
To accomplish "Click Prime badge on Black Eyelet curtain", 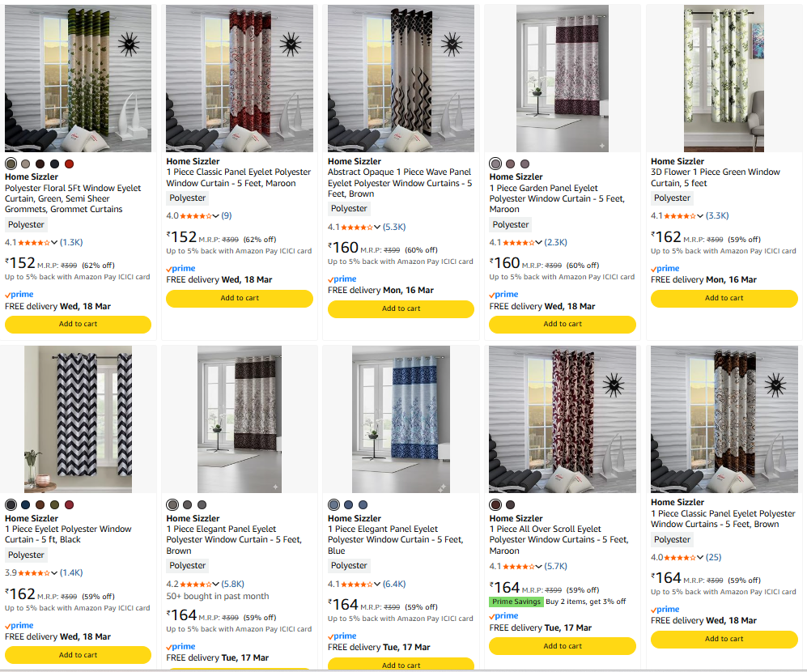I will 19,626.
